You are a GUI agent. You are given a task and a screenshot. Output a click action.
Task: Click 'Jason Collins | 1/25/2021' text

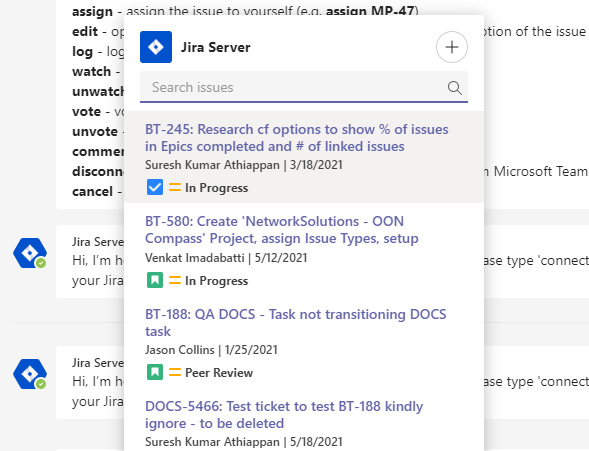pyautogui.click(x=211, y=350)
